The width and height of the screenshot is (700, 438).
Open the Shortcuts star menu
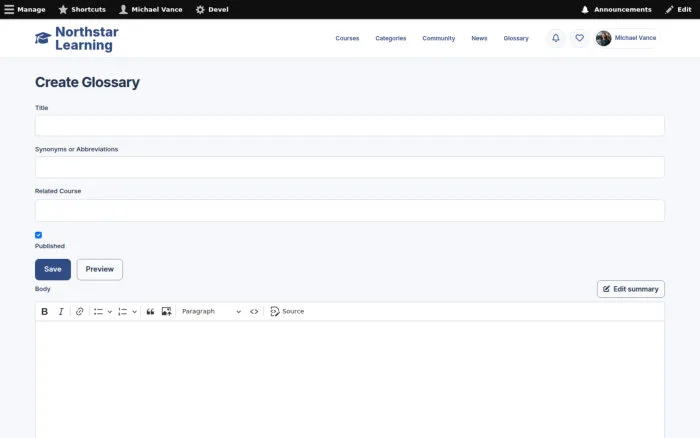click(x=82, y=9)
